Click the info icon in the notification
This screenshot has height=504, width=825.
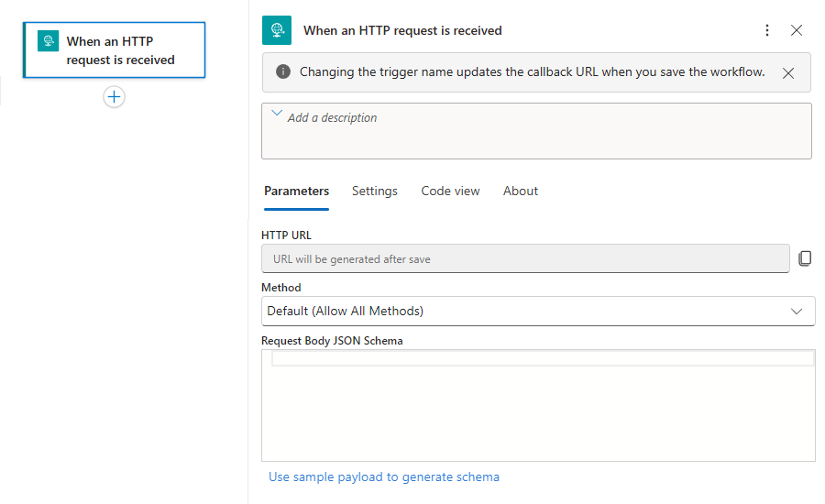tap(283, 71)
